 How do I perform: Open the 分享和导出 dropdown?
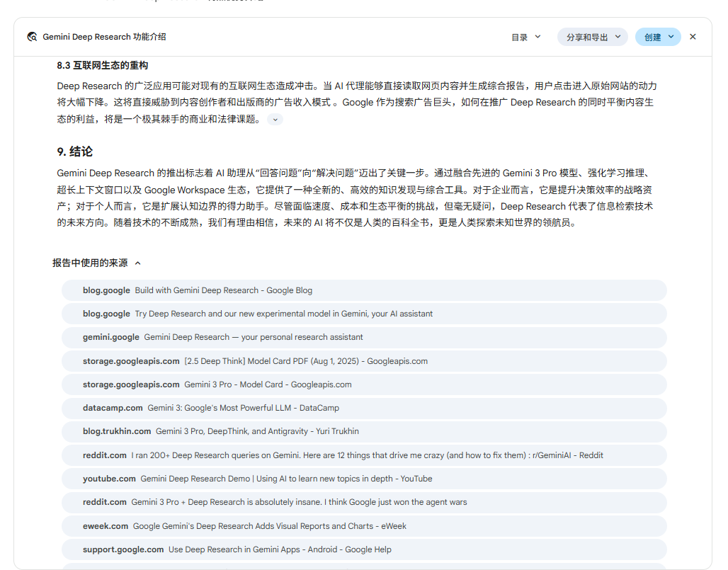click(593, 37)
